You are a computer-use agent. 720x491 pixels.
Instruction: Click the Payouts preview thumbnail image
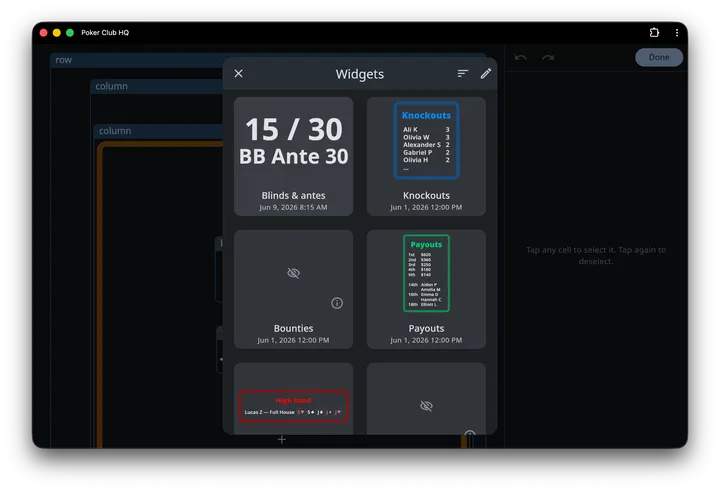point(426,273)
